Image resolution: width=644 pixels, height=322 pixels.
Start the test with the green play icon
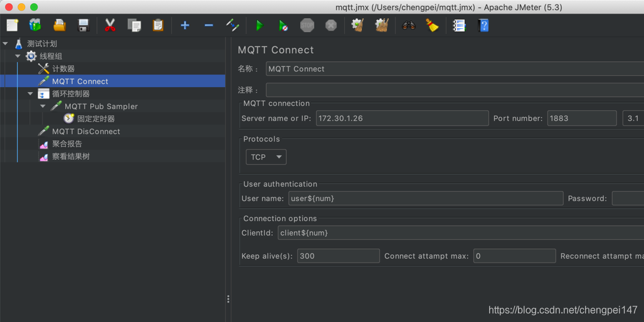coord(259,26)
